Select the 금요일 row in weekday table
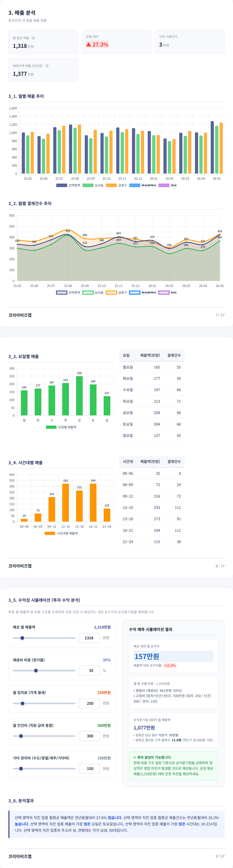The image size is (233, 868). [152, 413]
